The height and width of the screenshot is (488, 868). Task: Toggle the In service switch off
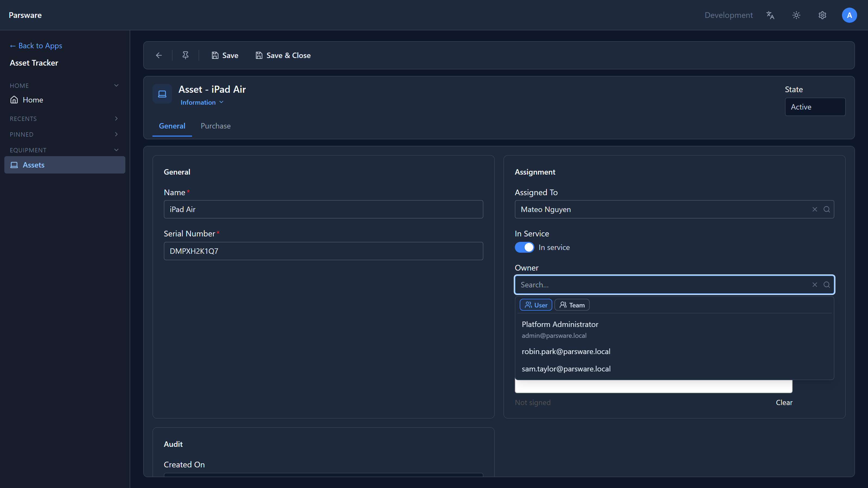524,247
